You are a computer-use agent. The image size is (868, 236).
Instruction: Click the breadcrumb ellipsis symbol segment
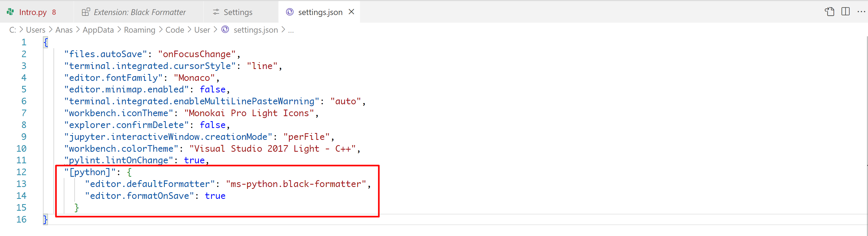pyautogui.click(x=291, y=30)
